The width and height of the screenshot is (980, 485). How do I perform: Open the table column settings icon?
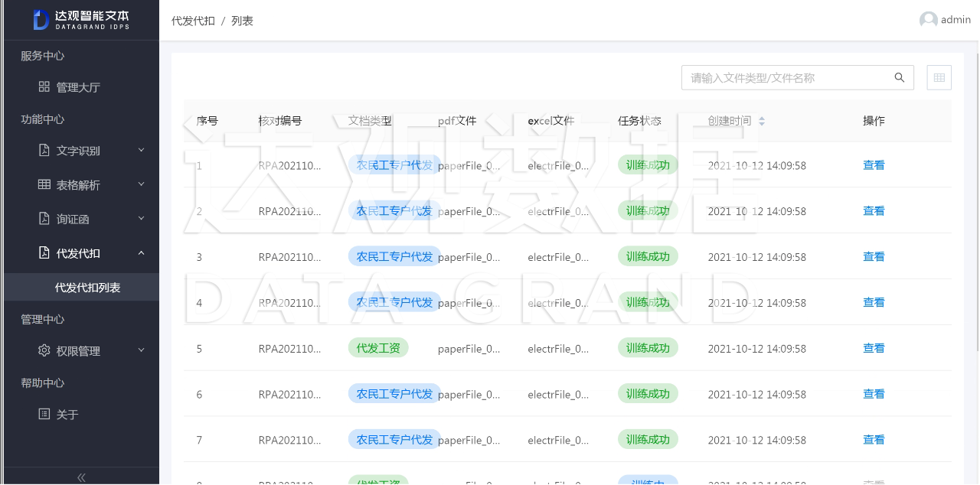(x=939, y=77)
